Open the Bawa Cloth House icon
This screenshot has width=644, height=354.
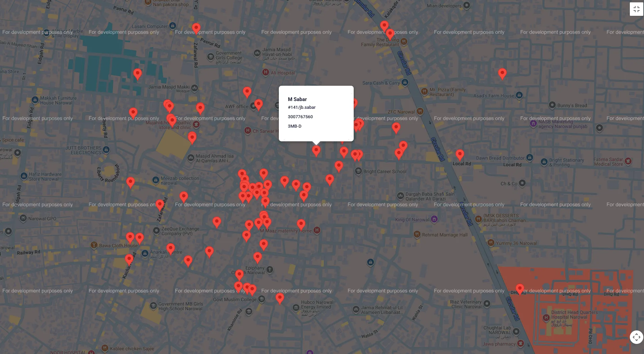(94, 245)
